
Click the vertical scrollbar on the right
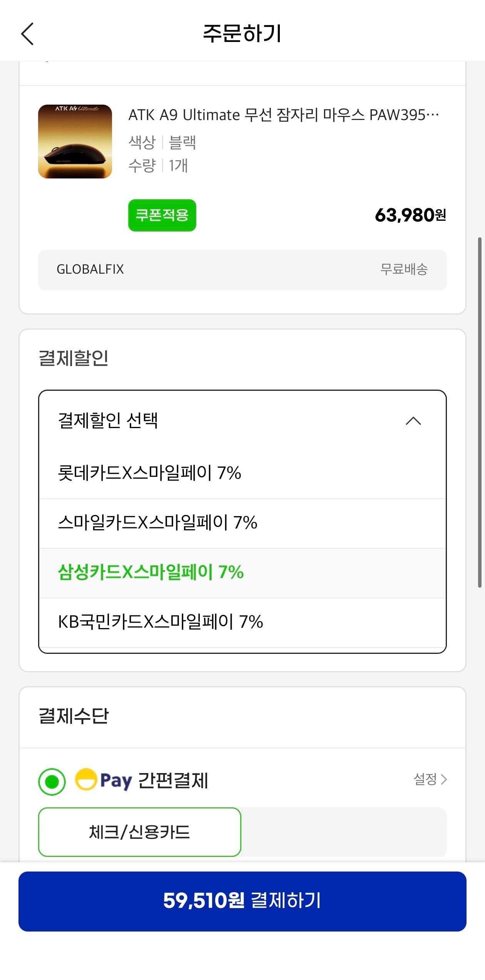click(480, 412)
